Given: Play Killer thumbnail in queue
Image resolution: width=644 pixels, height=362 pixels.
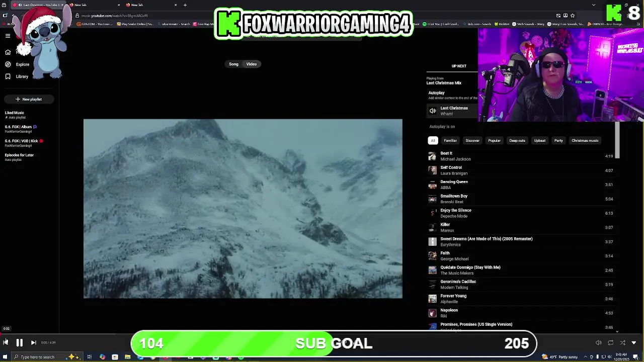Looking at the screenshot, I should click(432, 227).
